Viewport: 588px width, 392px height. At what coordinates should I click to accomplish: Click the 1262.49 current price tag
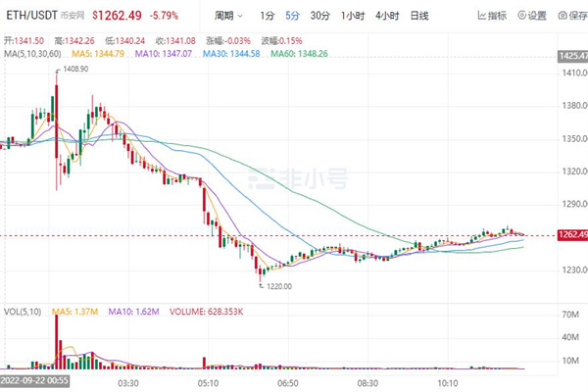(570, 235)
